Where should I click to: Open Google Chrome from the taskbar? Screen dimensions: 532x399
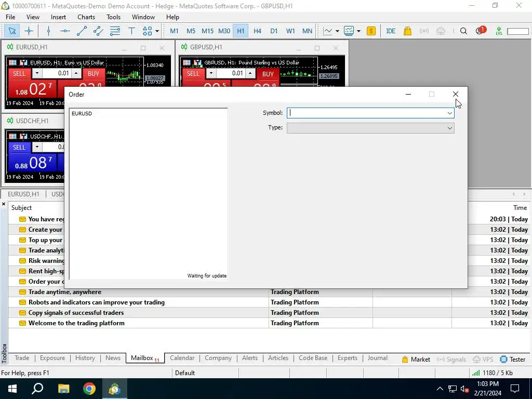[x=89, y=389]
